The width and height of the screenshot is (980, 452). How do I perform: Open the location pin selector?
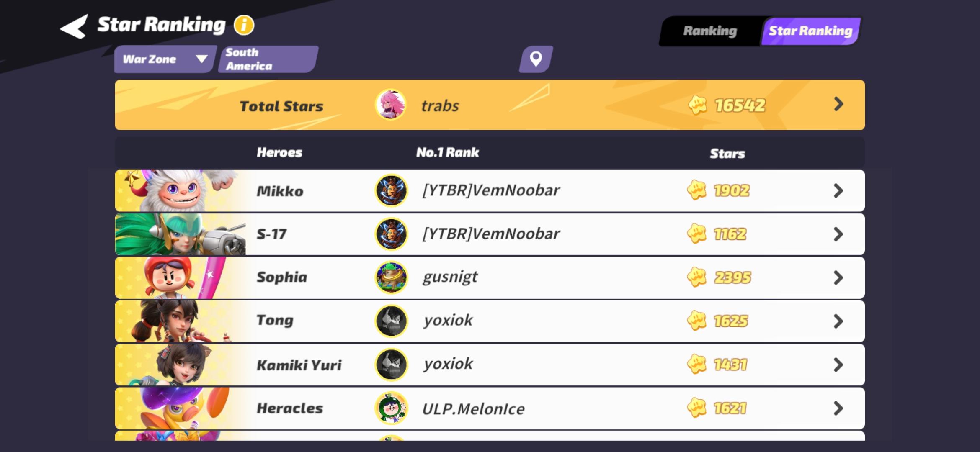(x=535, y=59)
